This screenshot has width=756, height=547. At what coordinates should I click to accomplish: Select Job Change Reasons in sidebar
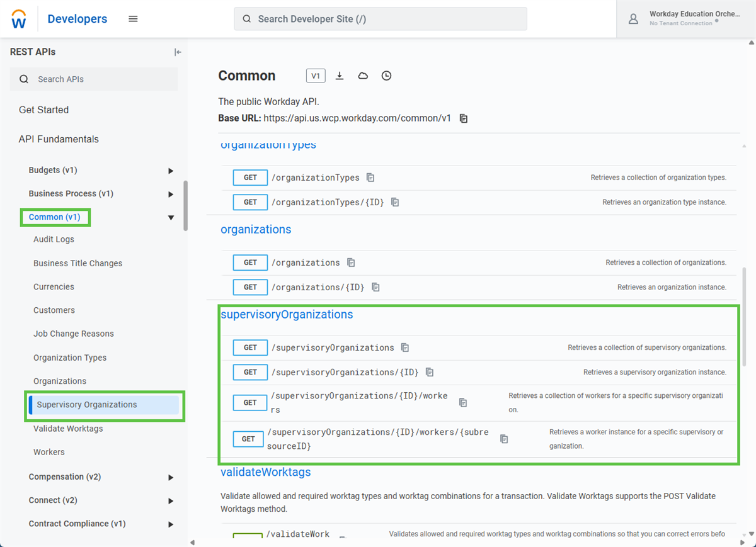pos(74,334)
